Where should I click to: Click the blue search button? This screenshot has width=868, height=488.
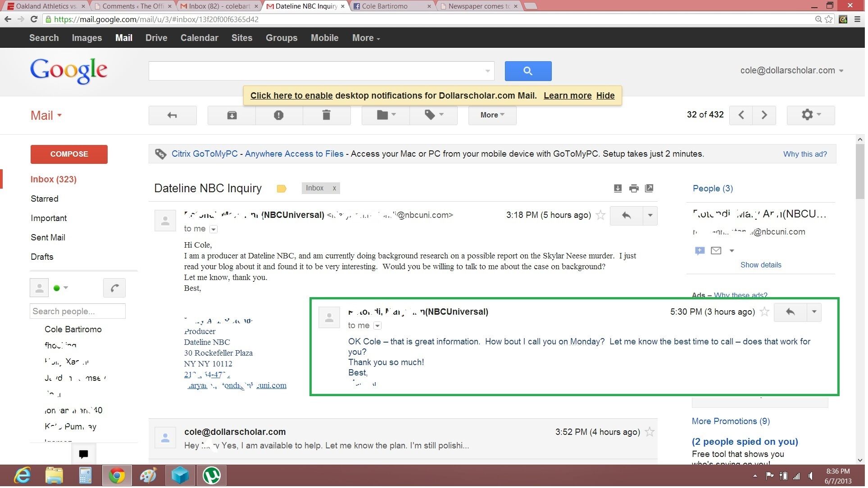pos(530,71)
